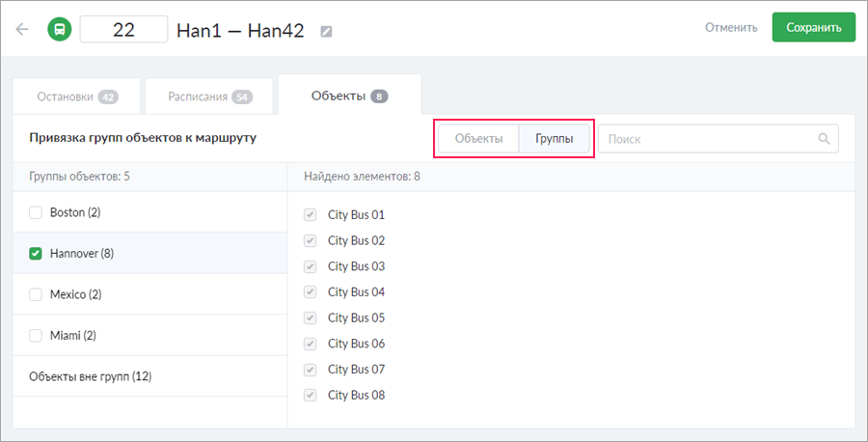Viewport: 868px width, 442px height.
Task: Check the Boston group checkbox
Action: coord(36,212)
